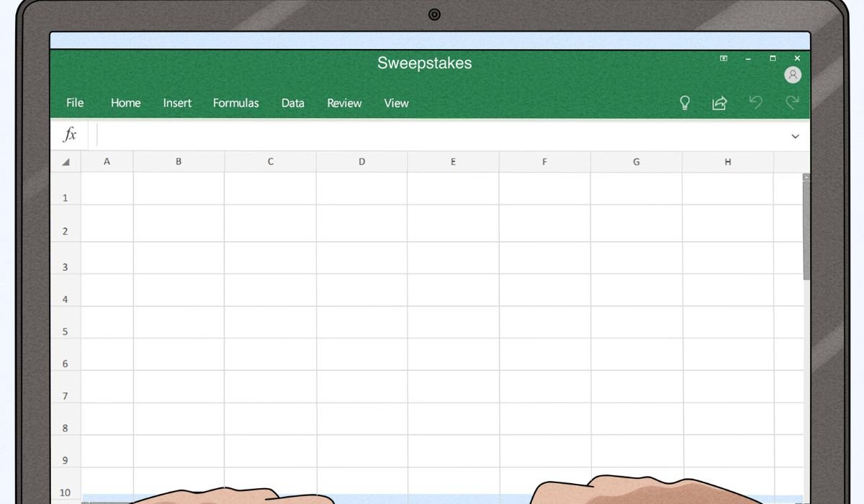The width and height of the screenshot is (864, 504).
Task: Select the Formulas tab
Action: point(235,103)
